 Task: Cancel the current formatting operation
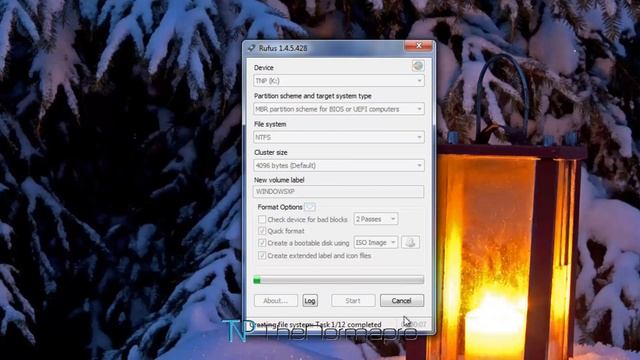point(402,300)
